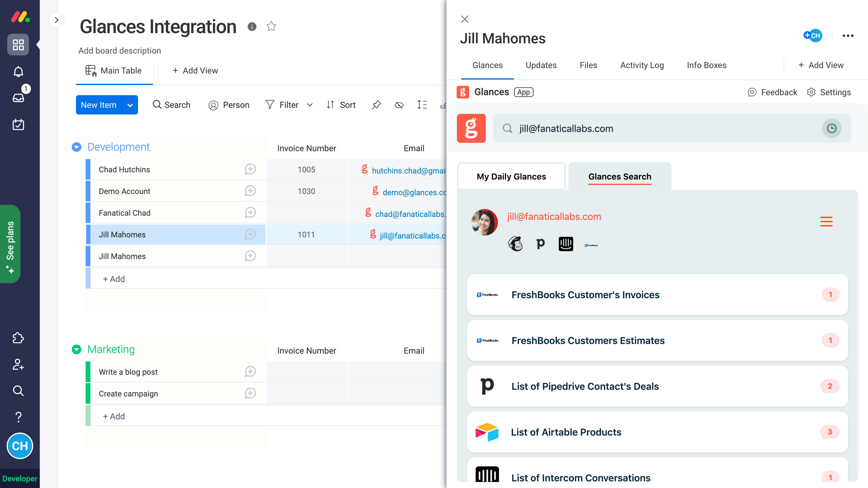
Task: Open the notifications bell
Action: 18,71
